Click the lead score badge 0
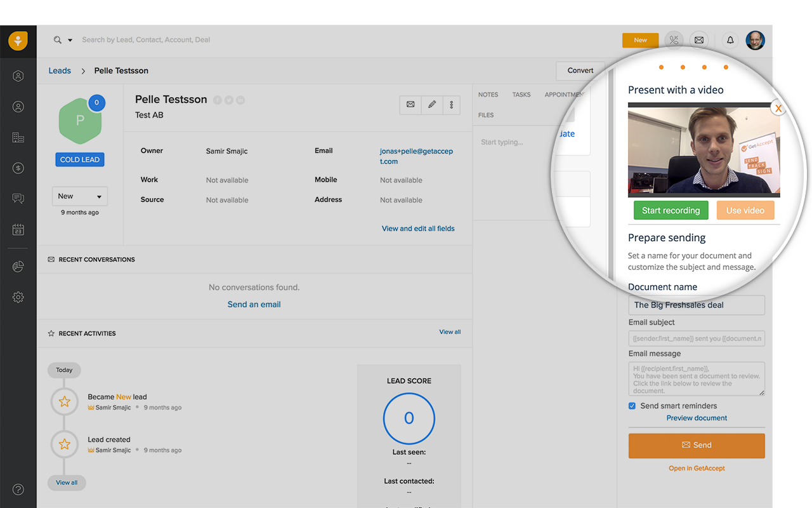 tap(96, 102)
